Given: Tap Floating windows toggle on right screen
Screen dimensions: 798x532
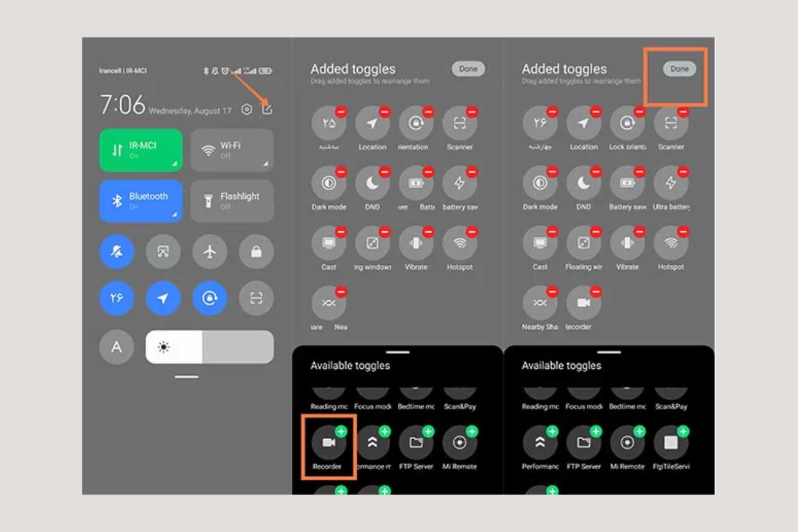Looking at the screenshot, I should [584, 243].
